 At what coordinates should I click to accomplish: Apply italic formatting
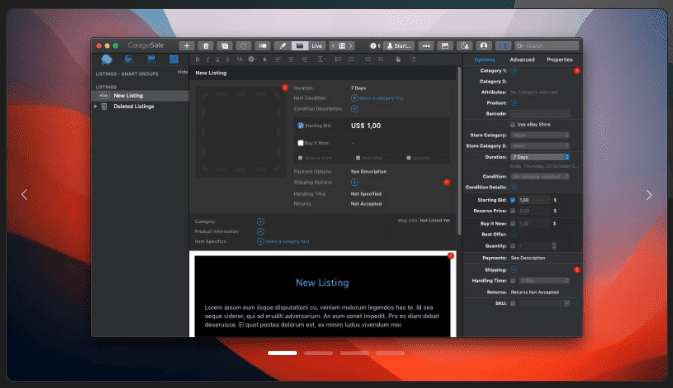pyautogui.click(x=208, y=60)
